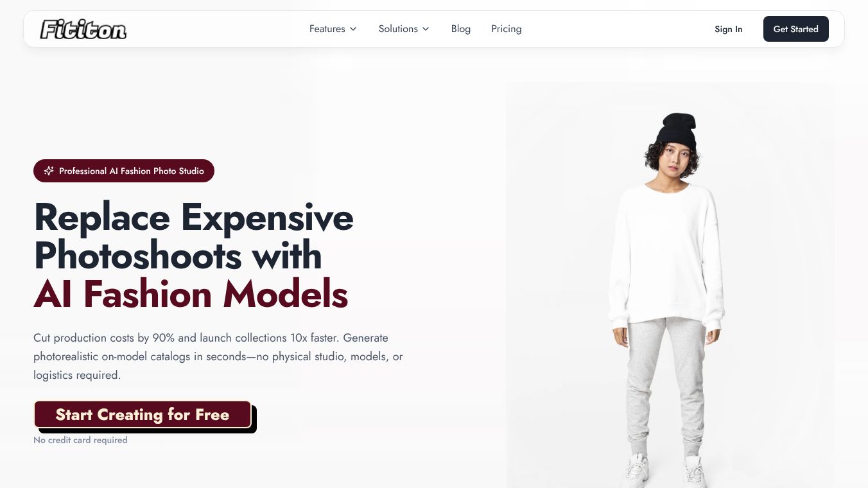Click the model's black beanie
868x488 pixels.
(677, 128)
